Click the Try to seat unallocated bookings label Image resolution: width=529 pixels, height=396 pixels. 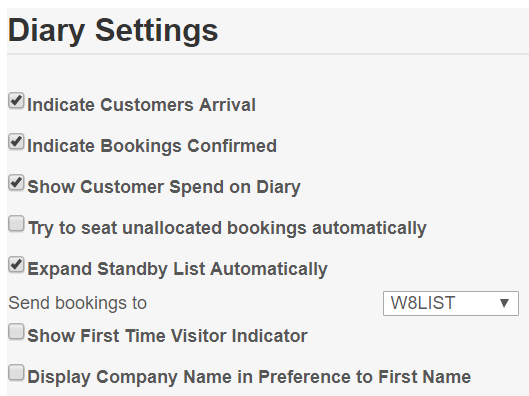(227, 228)
